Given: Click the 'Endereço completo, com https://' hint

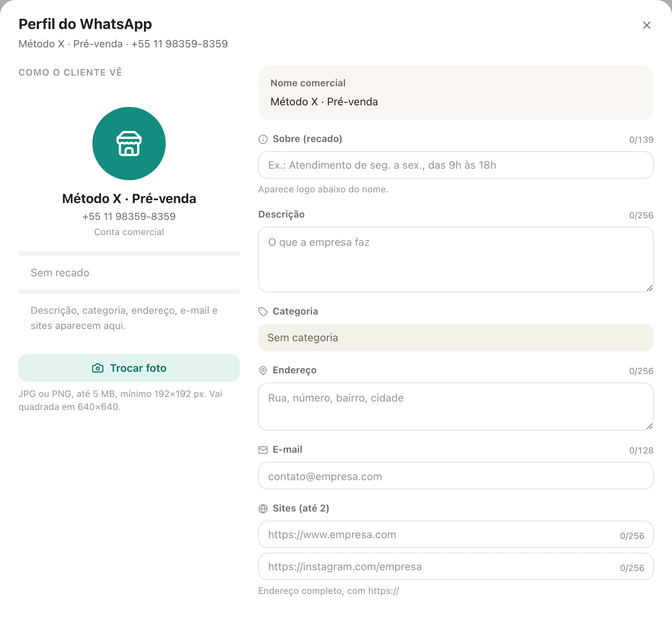Looking at the screenshot, I should tap(329, 591).
